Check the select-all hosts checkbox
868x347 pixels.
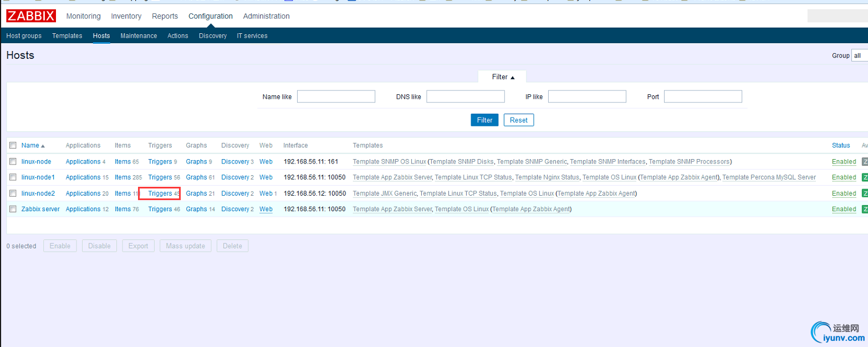tap(13, 145)
